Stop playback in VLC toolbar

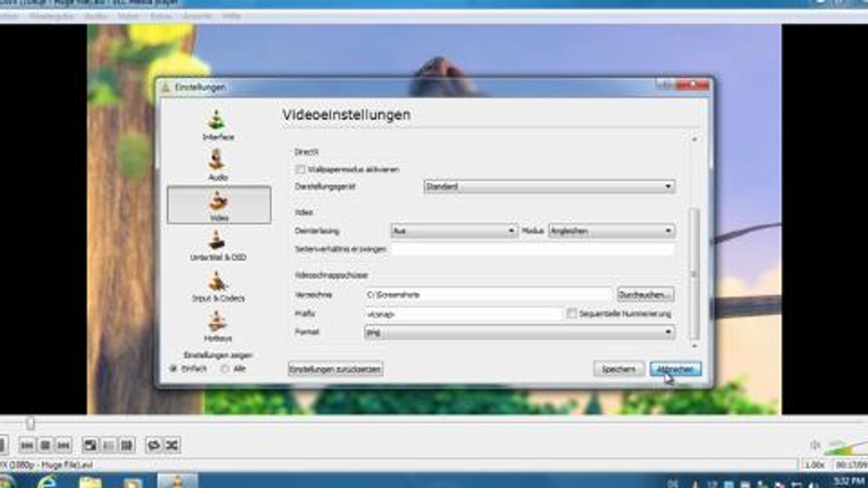[45, 445]
